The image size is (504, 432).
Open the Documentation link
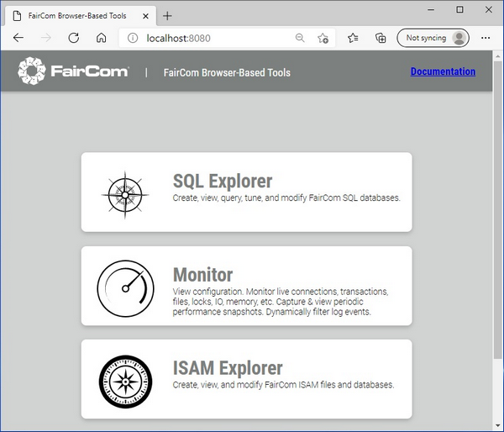[x=443, y=71]
